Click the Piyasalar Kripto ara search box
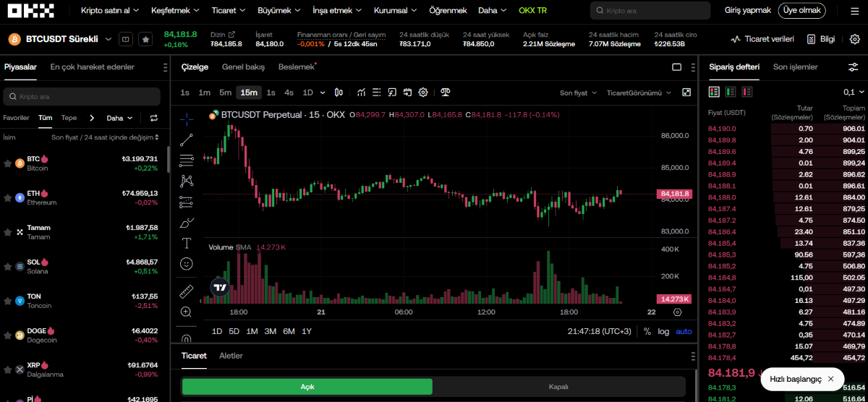 pos(82,96)
